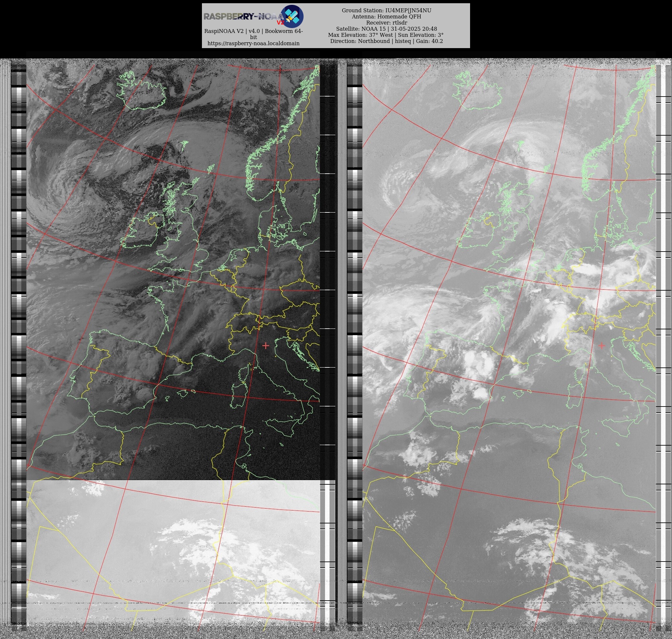This screenshot has width=672, height=639.
Task: Select the 'Antenna: Homemade QFH' line
Action: [x=386, y=17]
